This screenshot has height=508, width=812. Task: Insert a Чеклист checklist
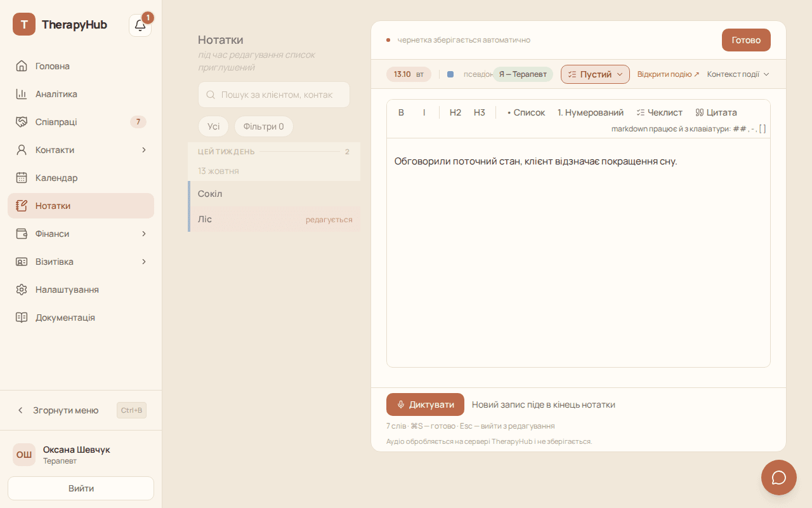coord(660,112)
